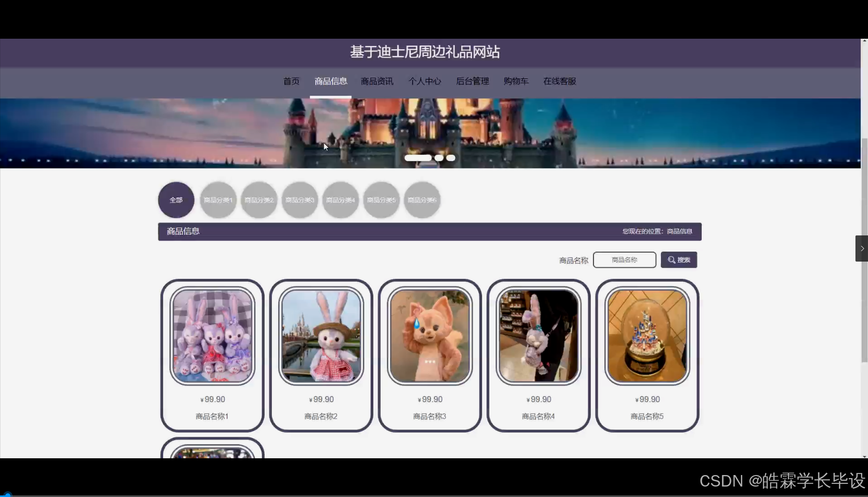Filter by 商品分类4
This screenshot has width=868, height=497.
coord(340,200)
